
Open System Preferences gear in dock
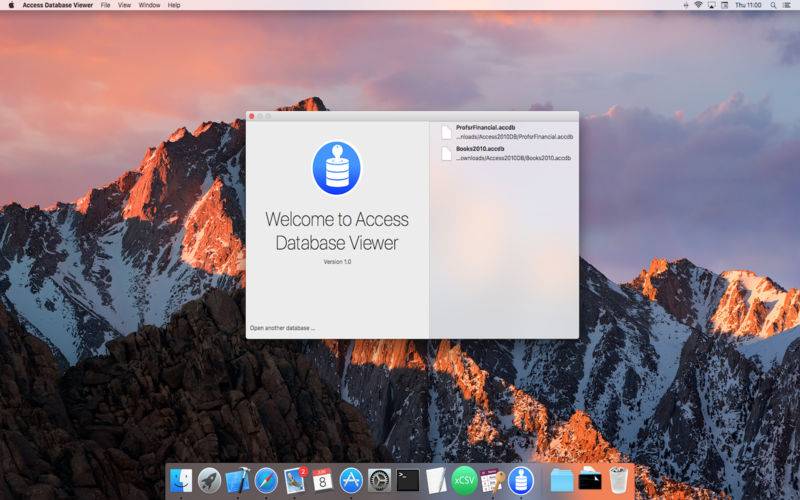tap(378, 480)
